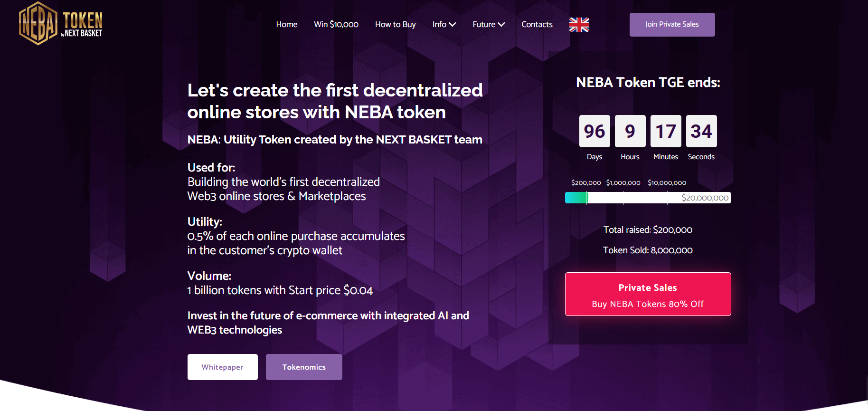The image size is (868, 411).
Task: Expand the Future menu chevron
Action: 501,24
